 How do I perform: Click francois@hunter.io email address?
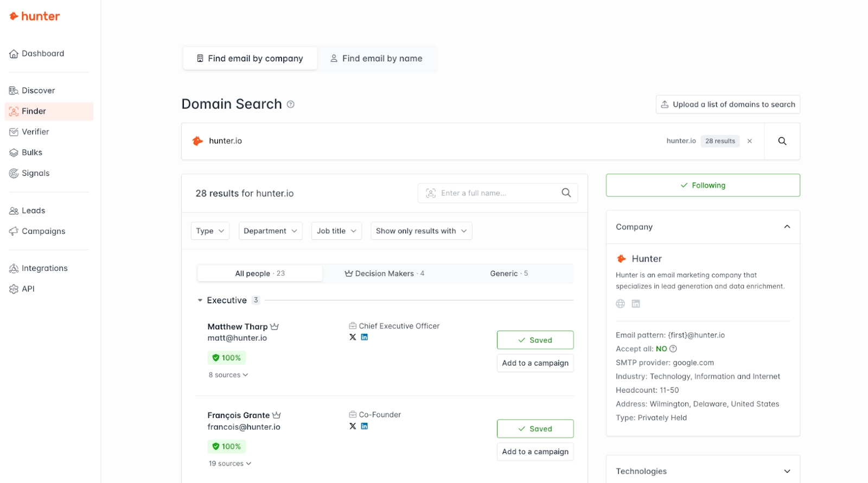[244, 427]
